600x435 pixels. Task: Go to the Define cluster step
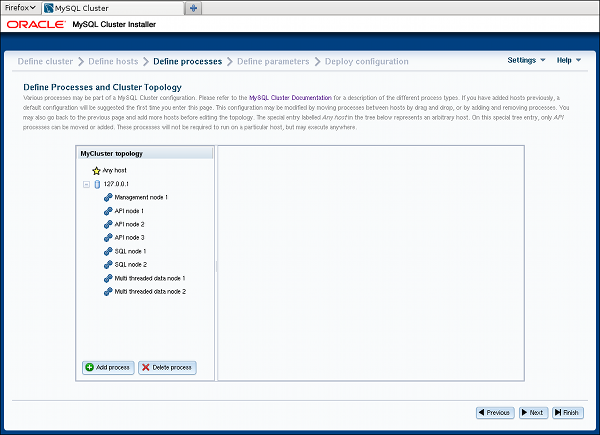pyautogui.click(x=45, y=62)
